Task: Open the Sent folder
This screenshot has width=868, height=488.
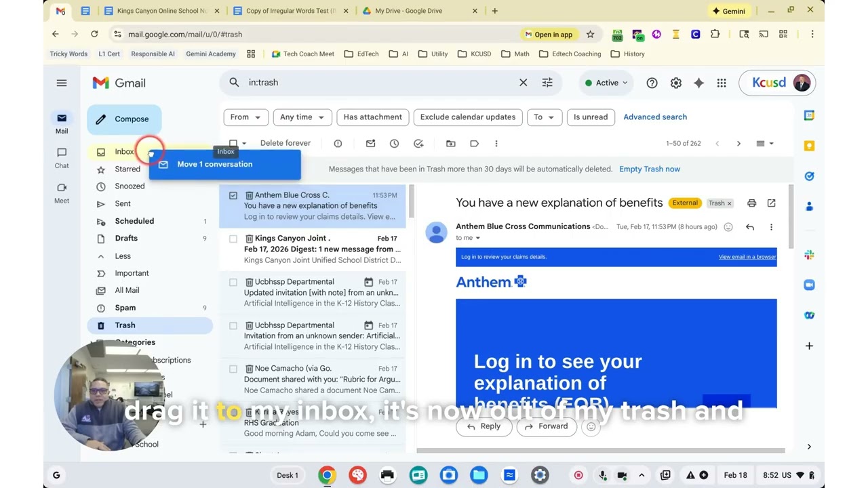Action: pos(123,203)
